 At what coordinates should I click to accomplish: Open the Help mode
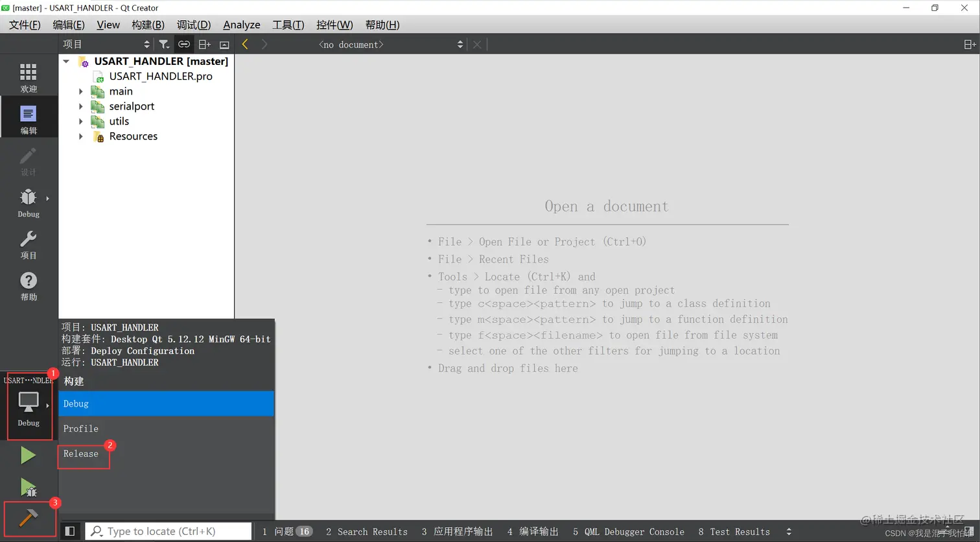[x=29, y=286]
